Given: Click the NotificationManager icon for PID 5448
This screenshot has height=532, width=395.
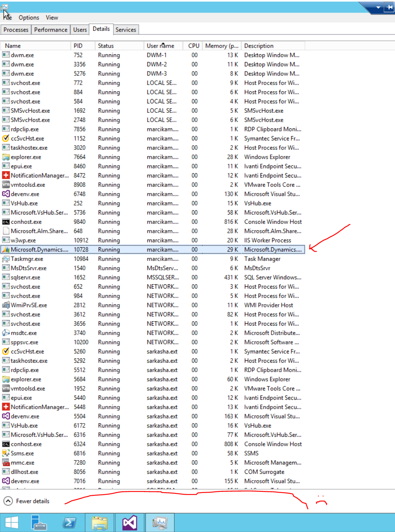Looking at the screenshot, I should click(6, 407).
